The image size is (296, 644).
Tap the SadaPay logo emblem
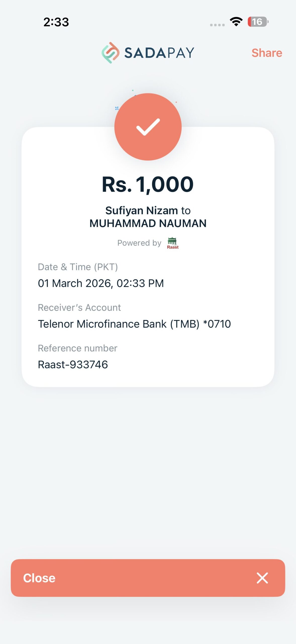click(110, 53)
